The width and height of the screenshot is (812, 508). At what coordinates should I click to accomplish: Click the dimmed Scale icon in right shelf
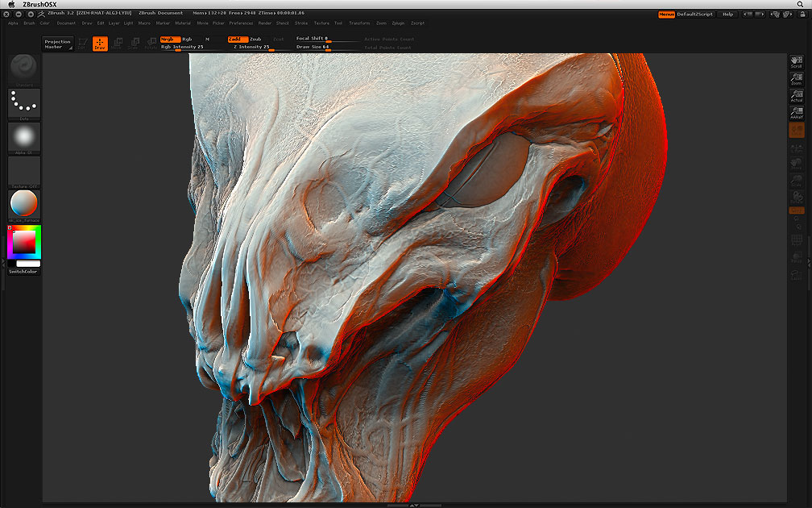tap(797, 181)
